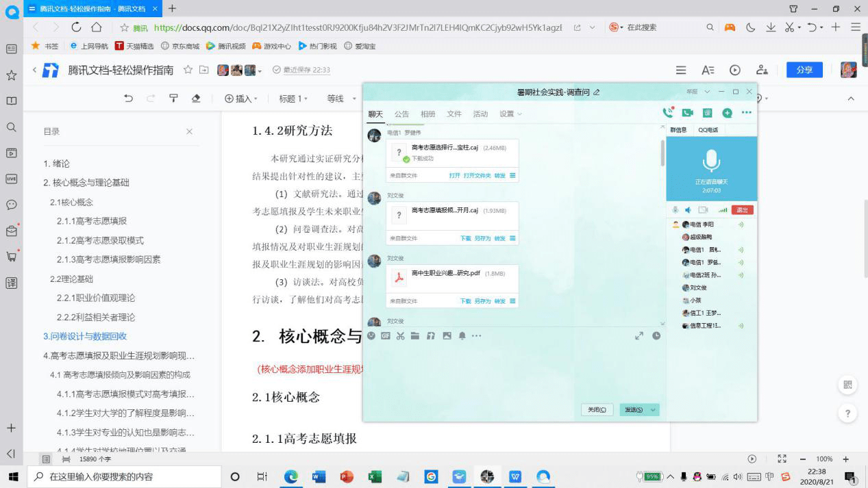Send a file using the folder icon
Viewport: 868px width, 488px height.
[x=415, y=336]
